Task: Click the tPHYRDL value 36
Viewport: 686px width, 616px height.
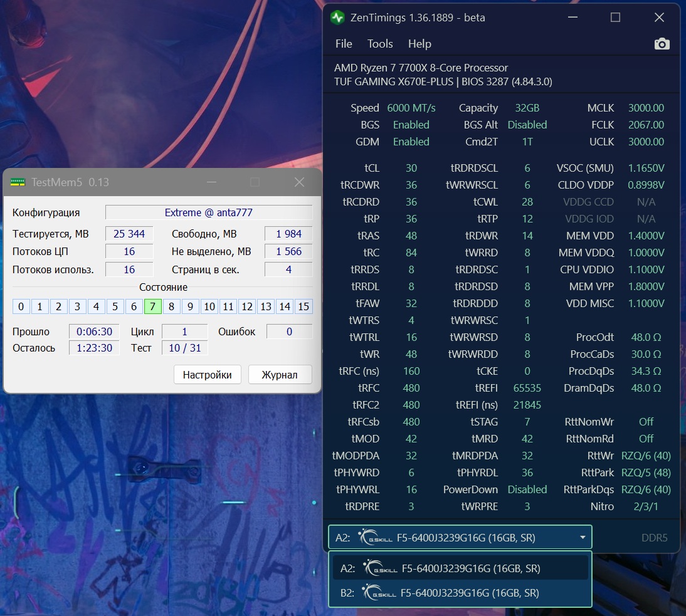Action: point(527,472)
